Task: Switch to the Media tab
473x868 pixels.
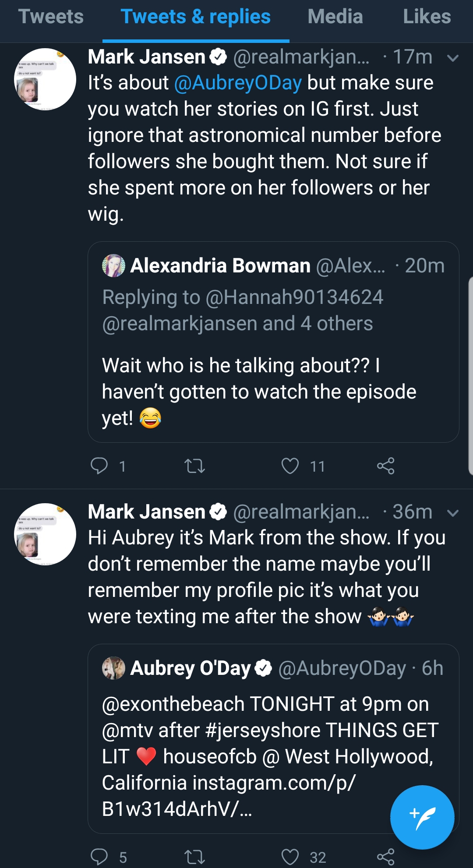Action: tap(335, 17)
